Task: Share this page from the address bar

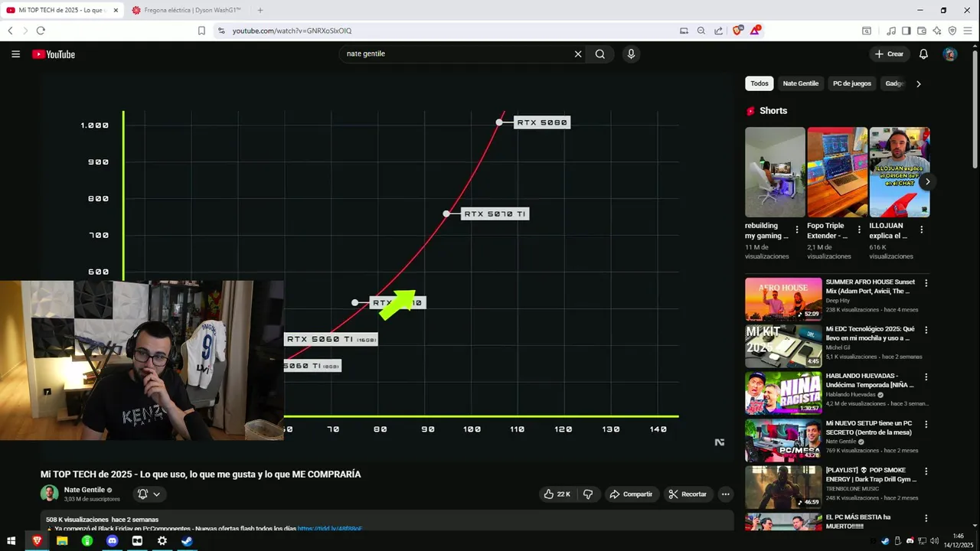Action: coord(718,31)
